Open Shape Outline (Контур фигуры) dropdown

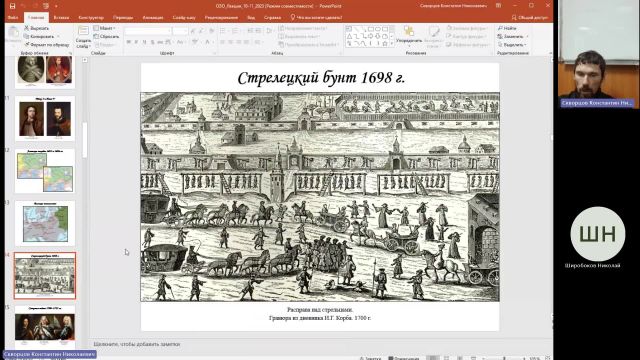coord(466,36)
